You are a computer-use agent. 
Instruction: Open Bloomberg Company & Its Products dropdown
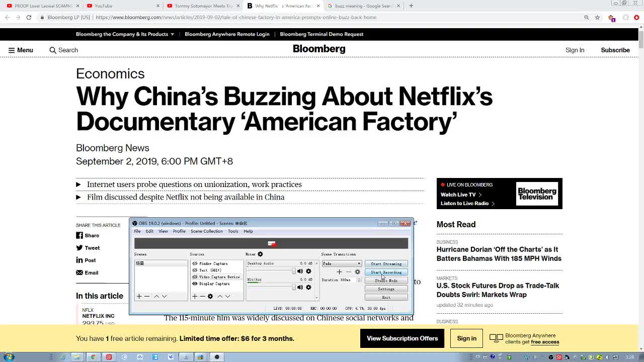(125, 34)
